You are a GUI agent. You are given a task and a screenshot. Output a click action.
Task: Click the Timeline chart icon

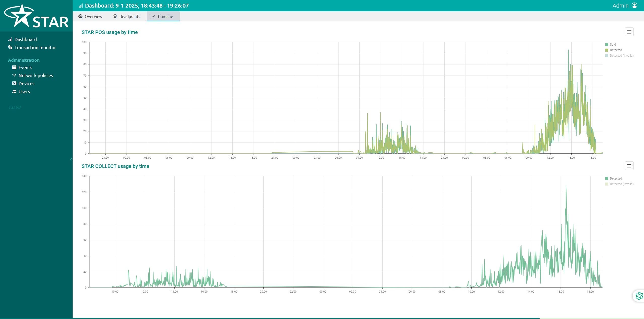[x=153, y=16]
